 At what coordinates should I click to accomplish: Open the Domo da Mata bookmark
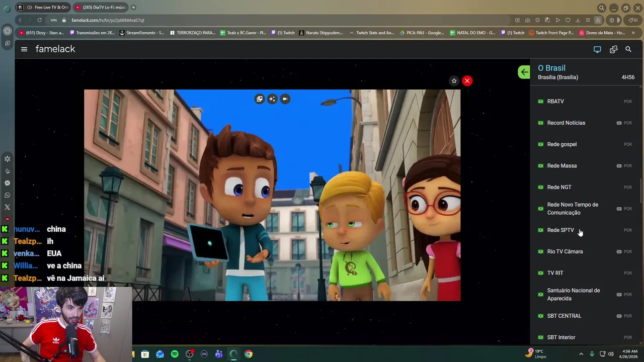(602, 33)
